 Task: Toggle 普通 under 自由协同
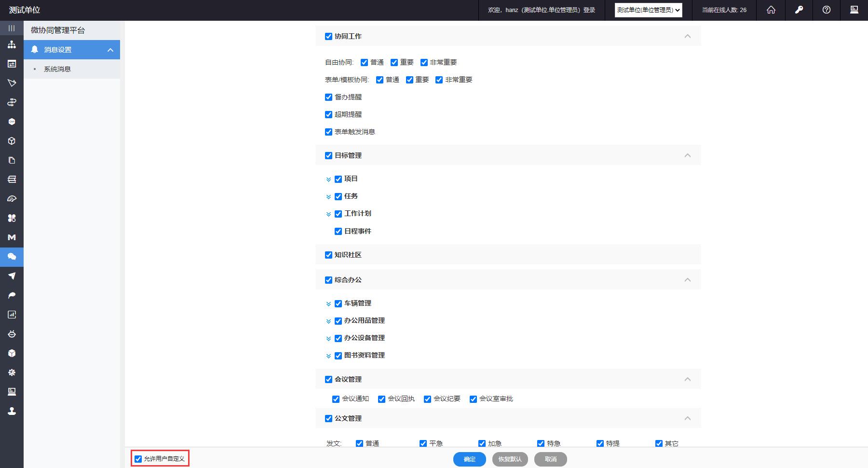[364, 62]
